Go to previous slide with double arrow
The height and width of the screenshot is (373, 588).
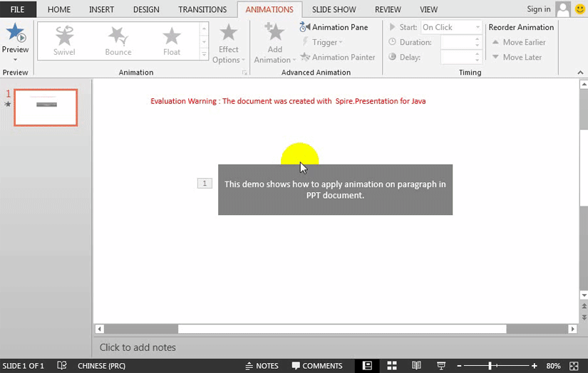584,306
